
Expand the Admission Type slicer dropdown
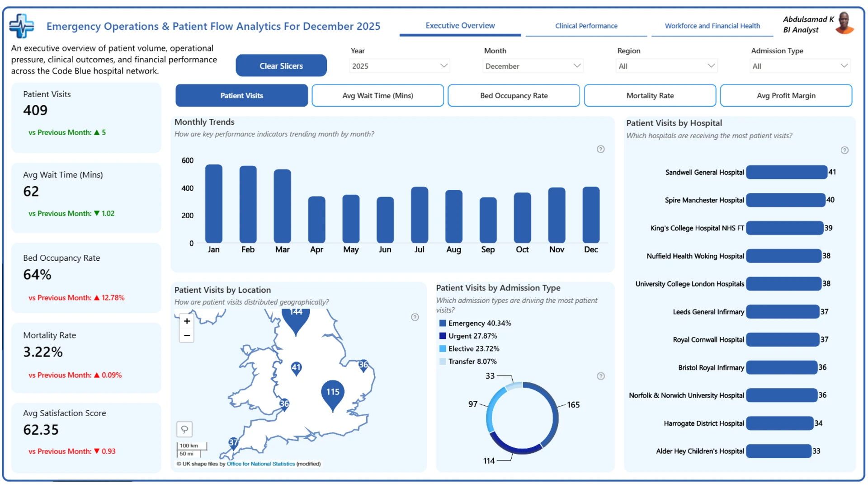800,66
